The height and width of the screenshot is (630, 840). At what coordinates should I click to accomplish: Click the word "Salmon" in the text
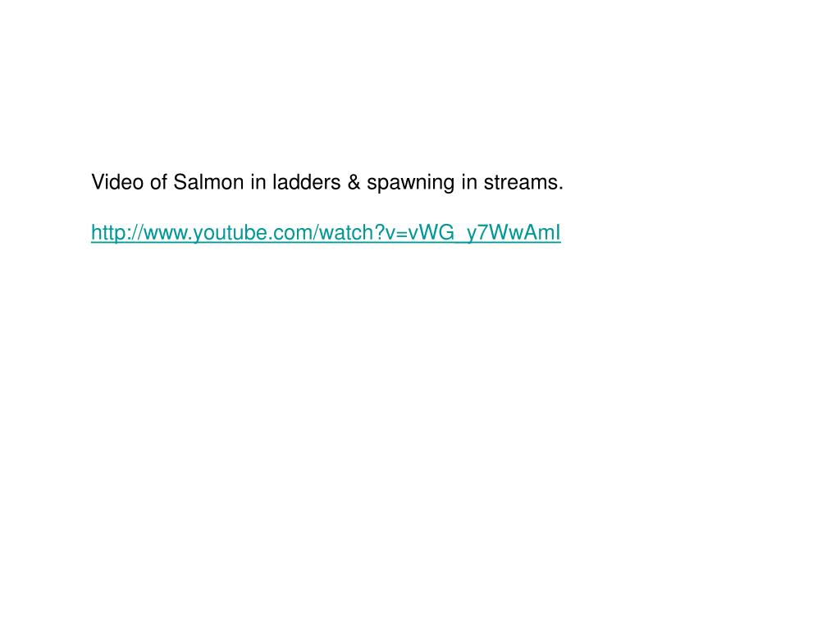[208, 182]
